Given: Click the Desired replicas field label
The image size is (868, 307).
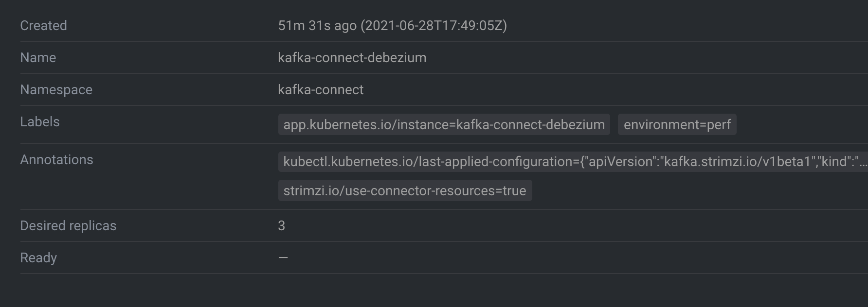Looking at the screenshot, I should [x=68, y=226].
